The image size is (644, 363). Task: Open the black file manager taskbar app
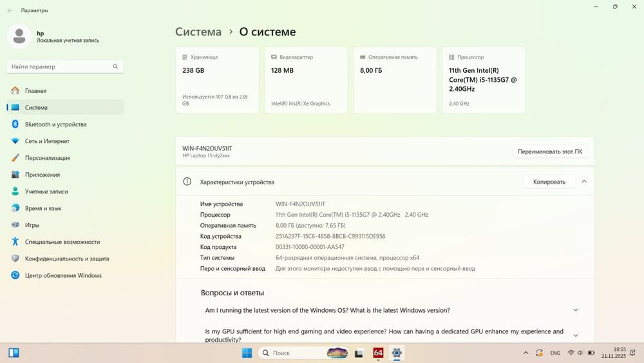click(359, 353)
